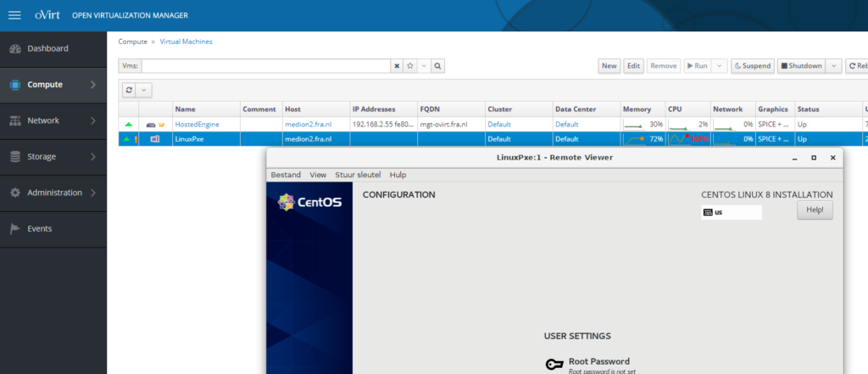The image size is (868, 374).
Task: Run the search with magnifier icon
Action: 437,65
